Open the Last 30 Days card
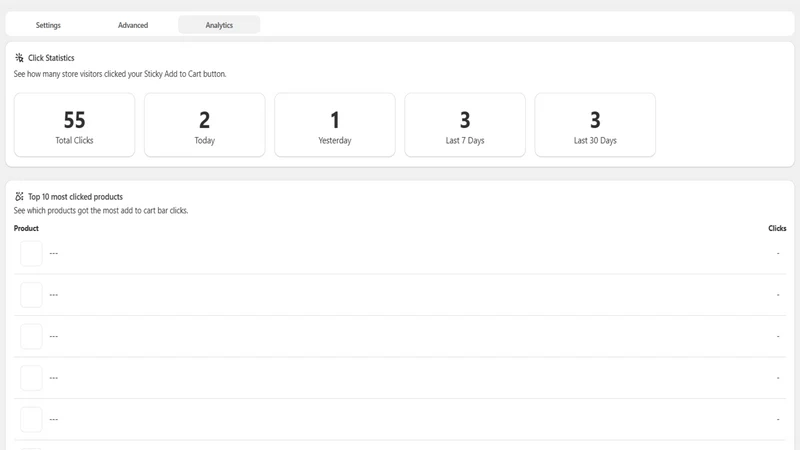 [595, 125]
